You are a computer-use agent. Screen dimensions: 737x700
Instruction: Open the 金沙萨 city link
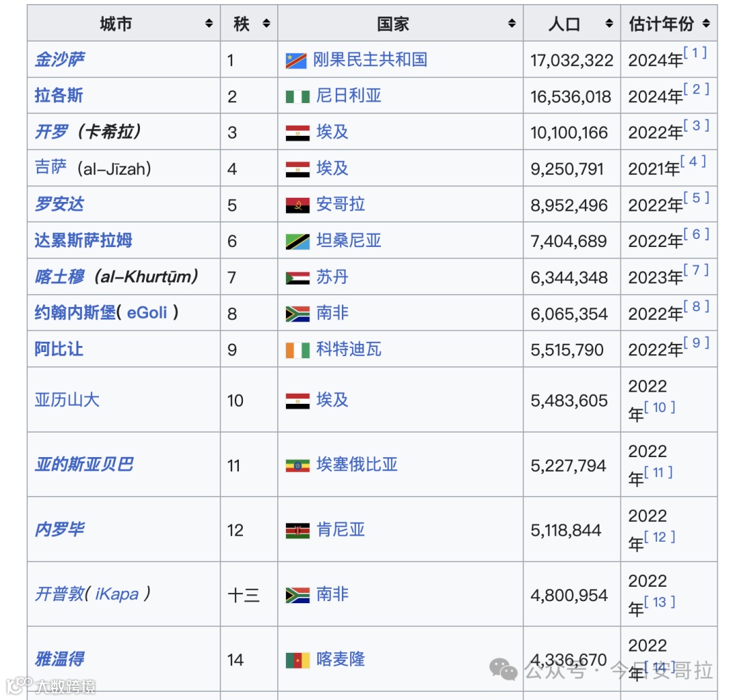point(59,59)
